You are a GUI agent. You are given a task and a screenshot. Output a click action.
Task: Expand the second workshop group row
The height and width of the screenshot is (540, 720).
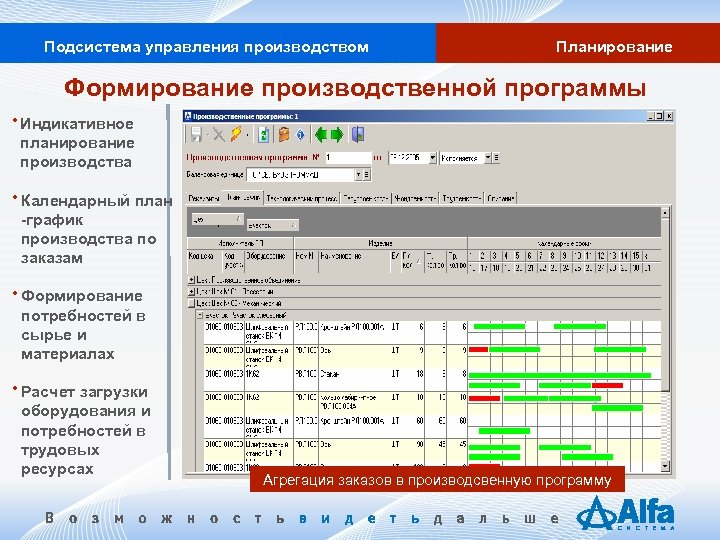pyautogui.click(x=191, y=292)
